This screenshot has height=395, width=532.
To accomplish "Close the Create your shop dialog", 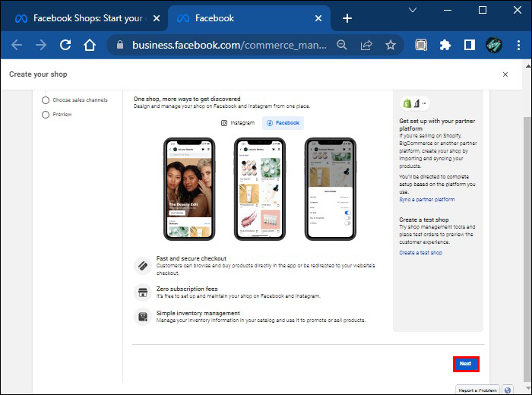I will [x=505, y=74].
